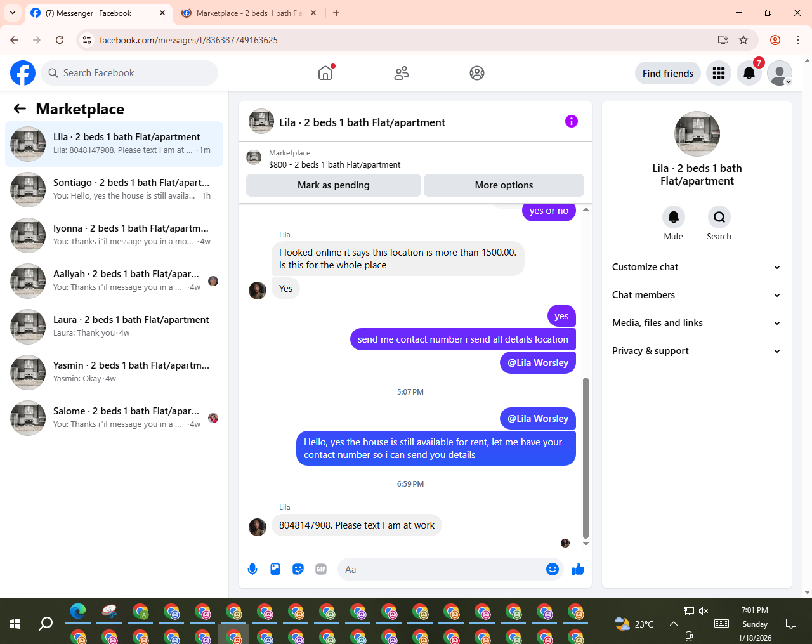Open the Menu grid icon
The height and width of the screenshot is (644, 812).
click(719, 73)
